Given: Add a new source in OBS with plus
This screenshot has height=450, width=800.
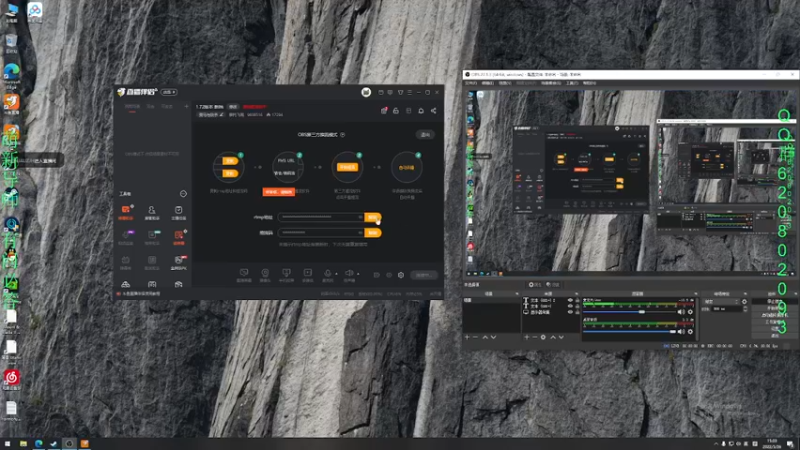Looking at the screenshot, I should (527, 337).
